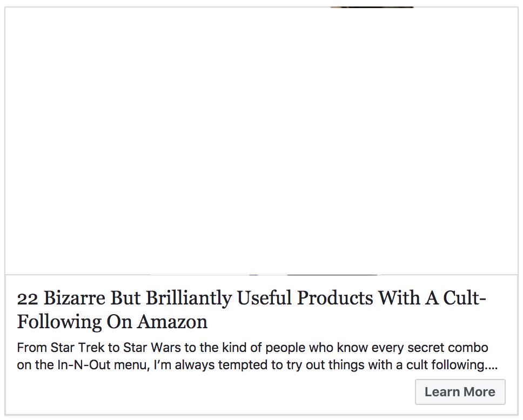The image size is (523, 420).
Task: Click the 'on the In-N-Out menu' description line
Action: click(x=257, y=365)
